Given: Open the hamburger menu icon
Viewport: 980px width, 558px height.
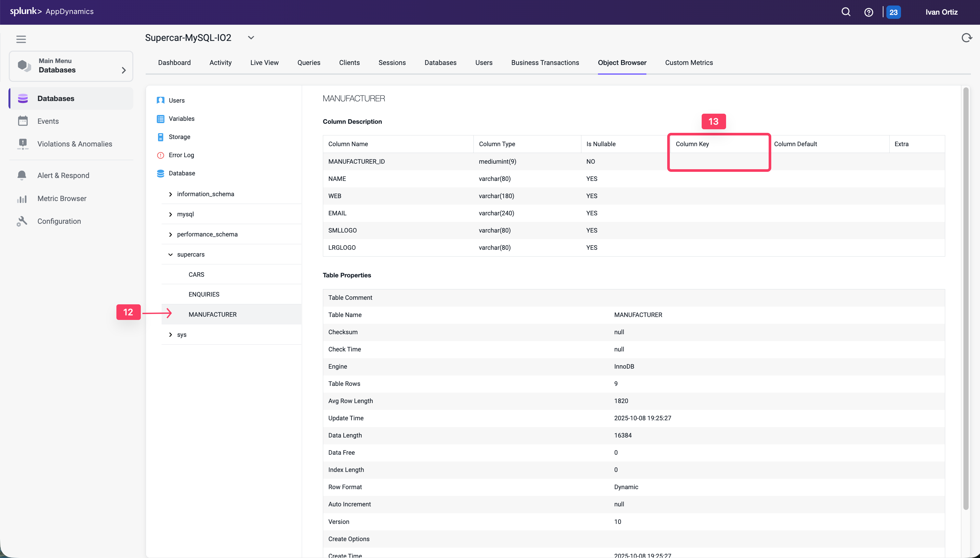Looking at the screenshot, I should [x=21, y=39].
